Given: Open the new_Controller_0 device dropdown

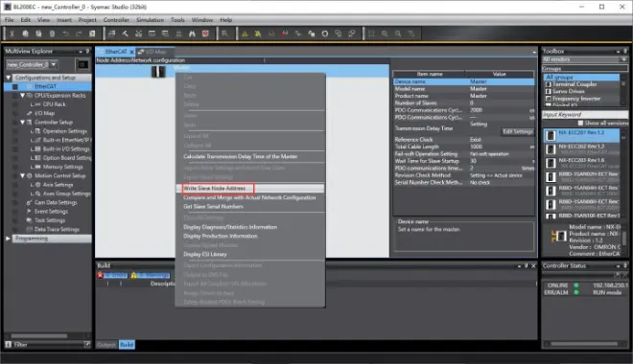Looking at the screenshot, I should click(54, 64).
